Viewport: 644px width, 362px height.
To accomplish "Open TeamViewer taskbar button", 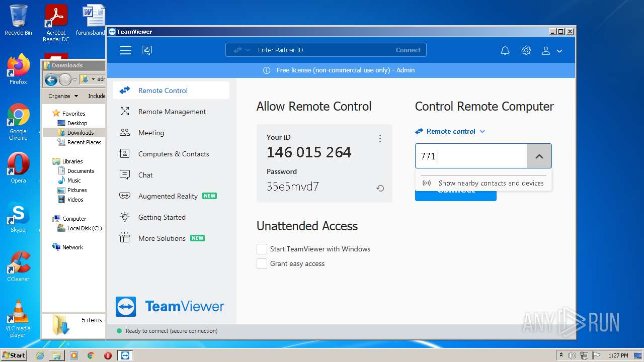I will coord(125,355).
